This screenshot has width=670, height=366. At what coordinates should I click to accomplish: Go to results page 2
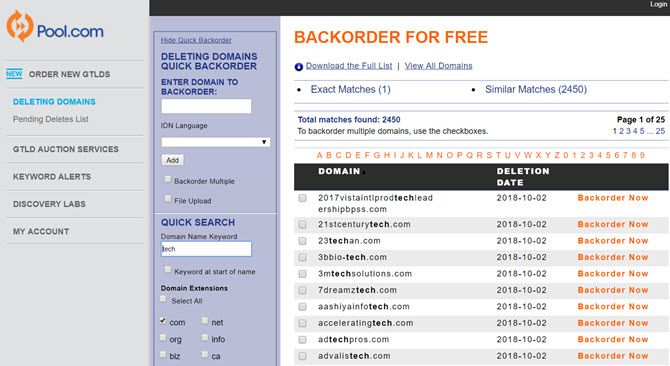coord(621,131)
